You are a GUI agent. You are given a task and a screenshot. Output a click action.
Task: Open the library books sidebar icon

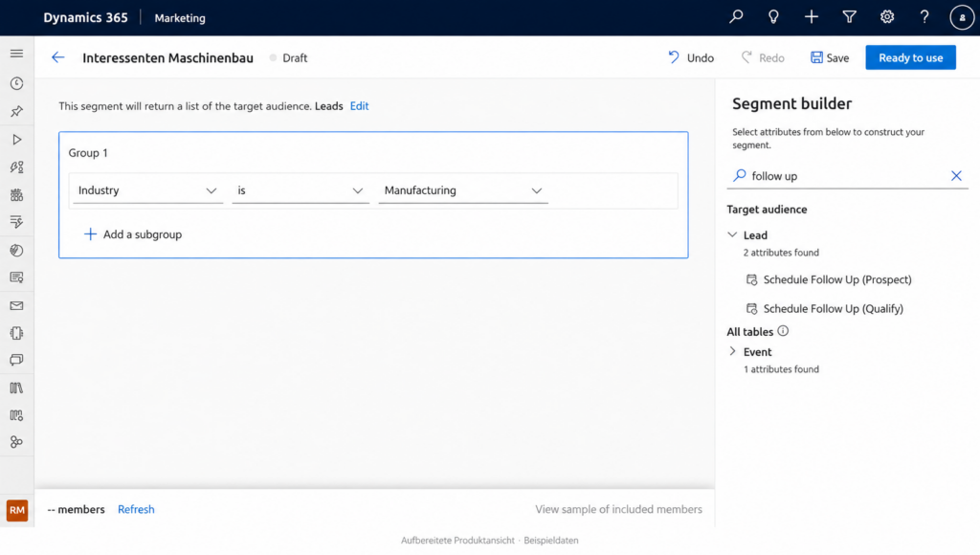[x=17, y=388]
